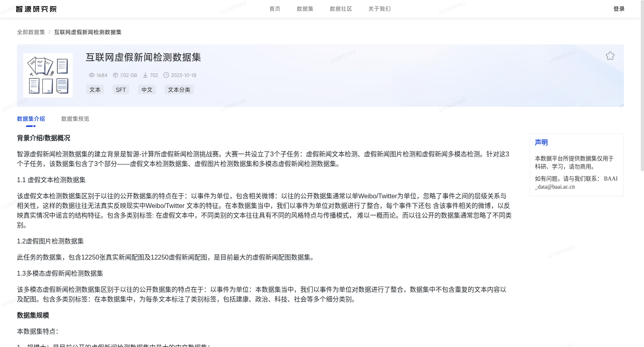
Task: Click the cube size icon beside 7.02 GB
Action: point(116,75)
